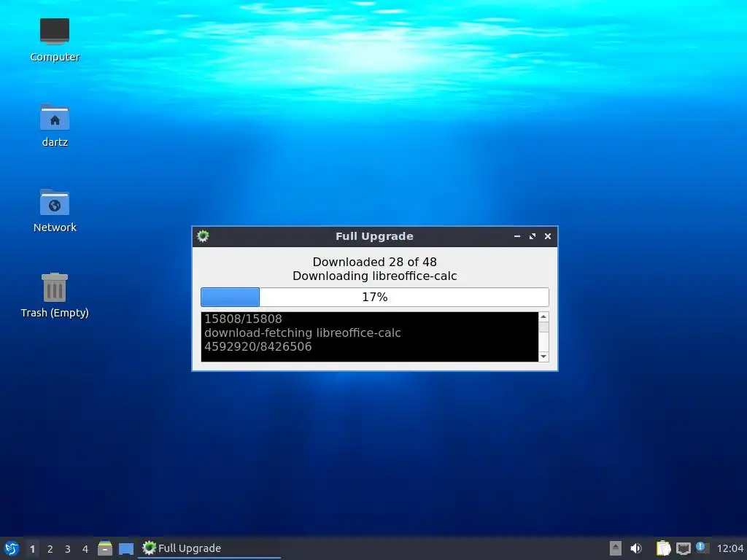Open the update notifier tray icon

click(702, 548)
